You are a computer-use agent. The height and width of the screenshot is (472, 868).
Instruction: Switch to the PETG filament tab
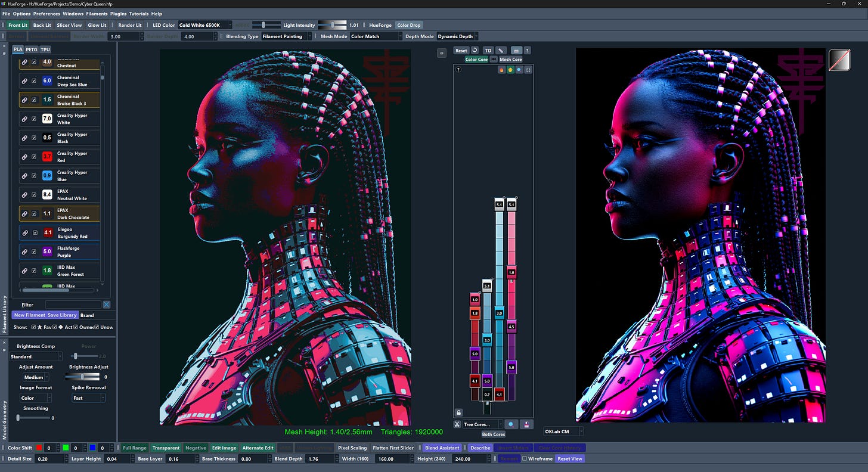tap(32, 49)
